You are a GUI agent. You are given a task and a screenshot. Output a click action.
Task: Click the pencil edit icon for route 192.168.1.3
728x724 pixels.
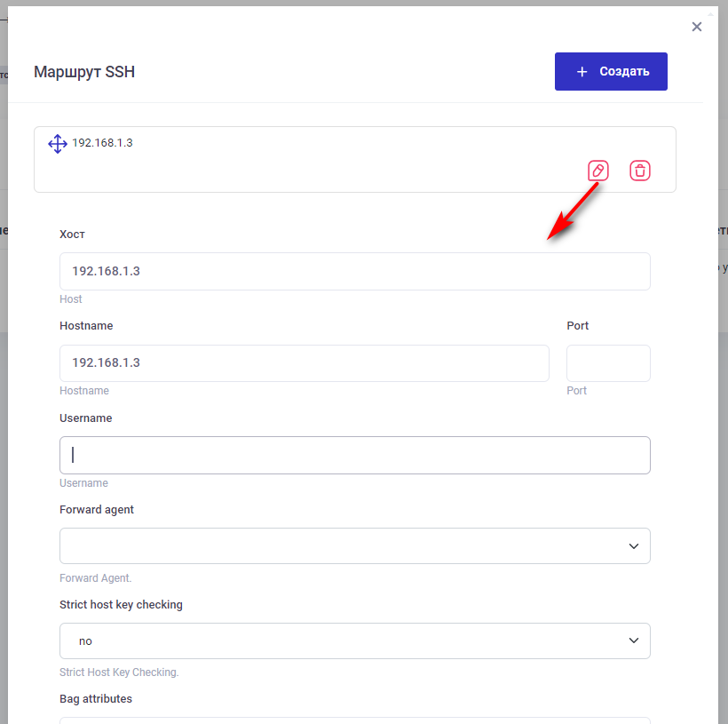598,171
